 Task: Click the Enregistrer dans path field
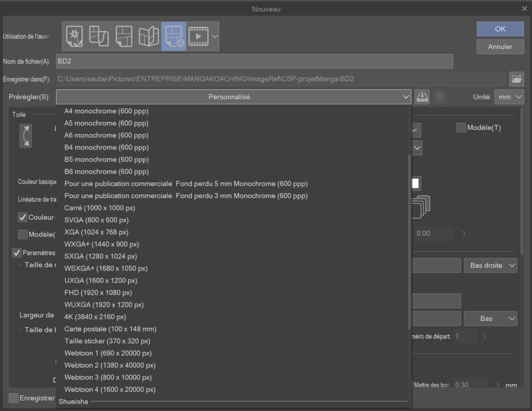[x=281, y=79]
